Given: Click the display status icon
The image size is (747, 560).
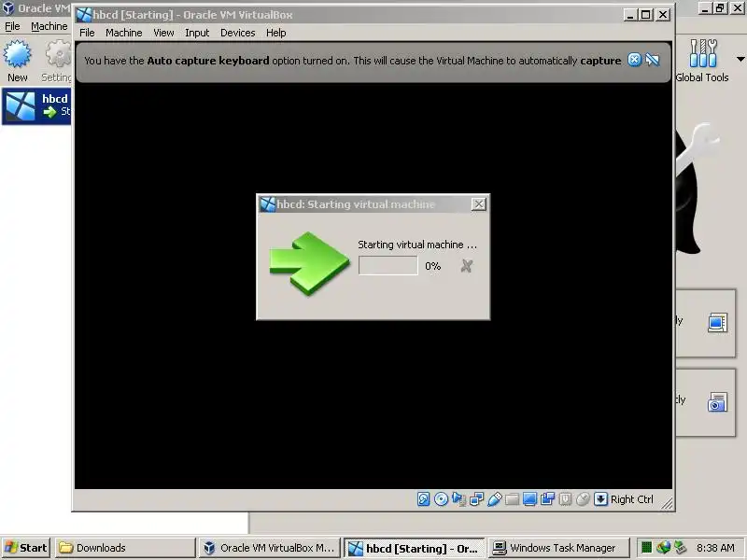Looking at the screenshot, I should click(x=529, y=498).
